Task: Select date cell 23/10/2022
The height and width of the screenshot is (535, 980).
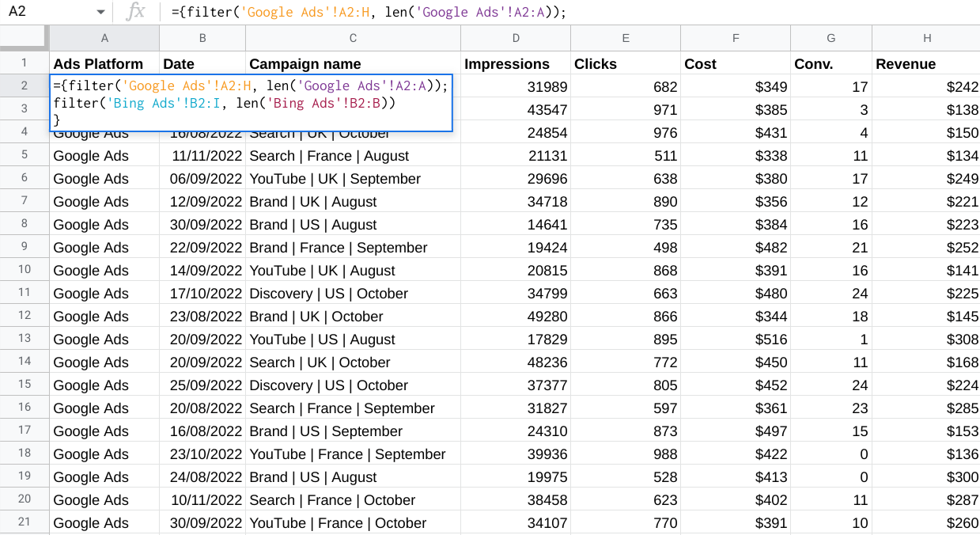Action: pos(202,454)
